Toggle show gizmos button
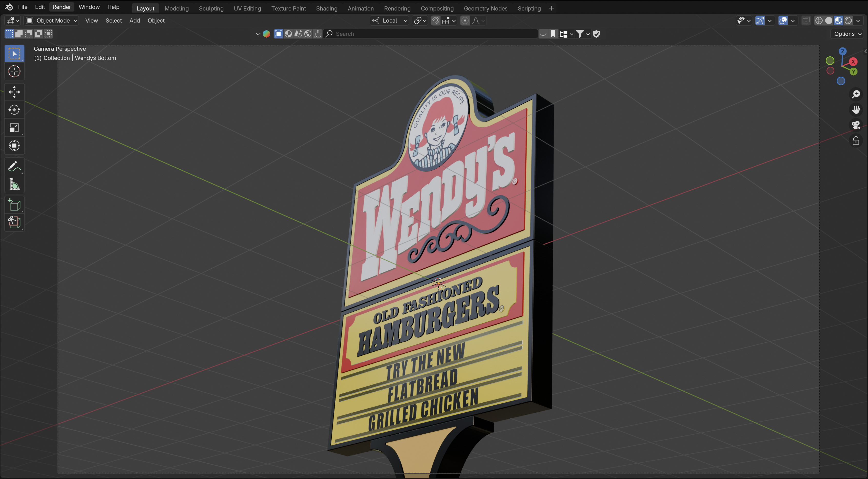The height and width of the screenshot is (479, 868). 760,21
